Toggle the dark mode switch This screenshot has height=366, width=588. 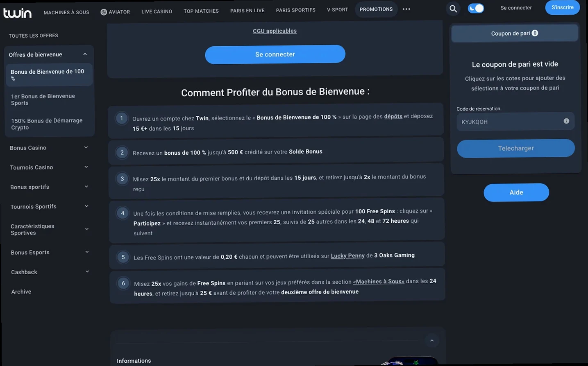pyautogui.click(x=476, y=8)
